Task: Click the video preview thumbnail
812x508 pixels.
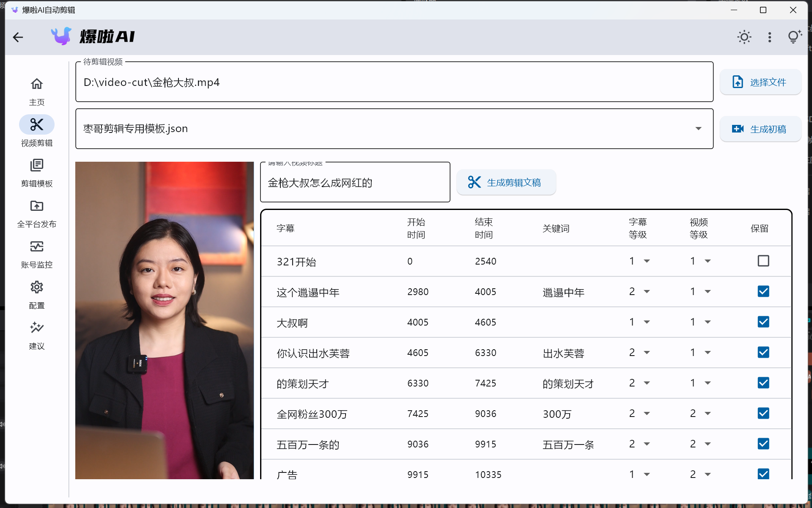Action: (x=165, y=320)
